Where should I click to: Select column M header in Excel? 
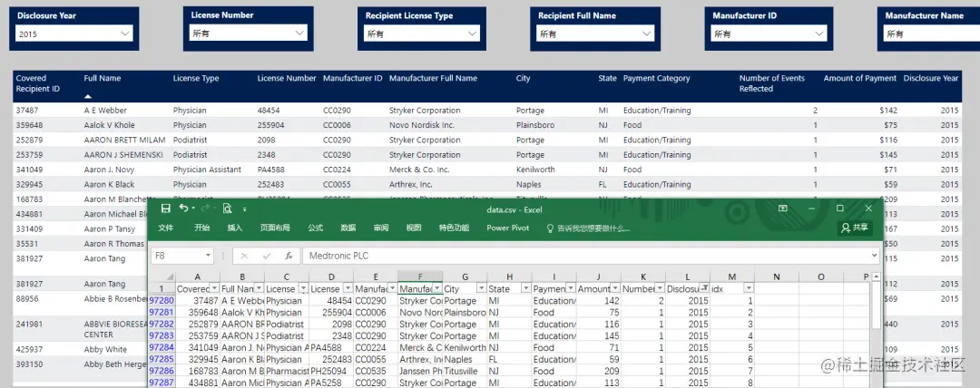point(732,276)
